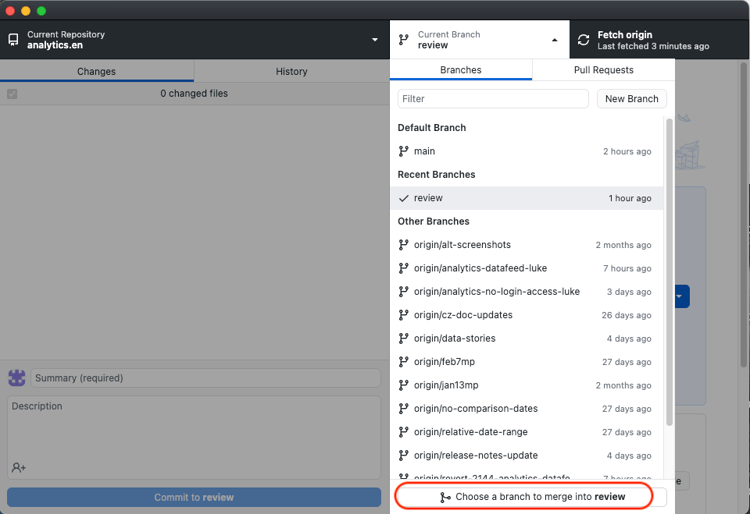Select the origin/data-stories branch
Image resolution: width=750 pixels, height=514 pixels.
(x=454, y=338)
